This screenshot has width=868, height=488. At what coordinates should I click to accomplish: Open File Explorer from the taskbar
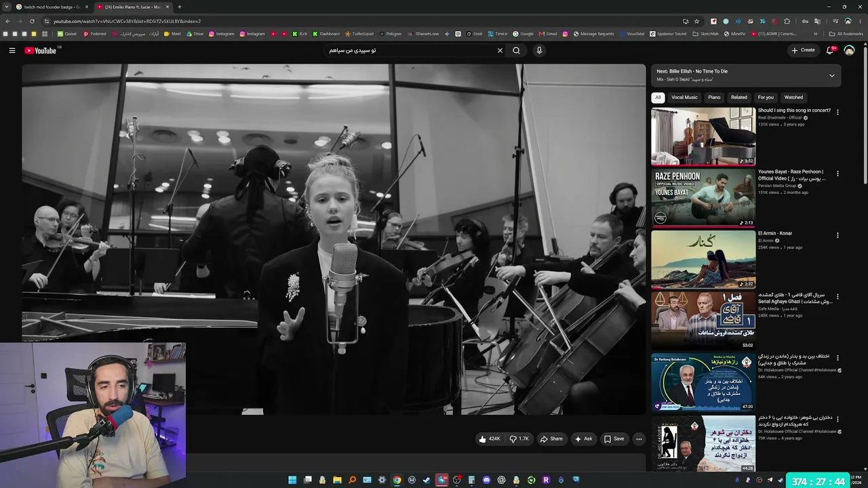tap(337, 480)
